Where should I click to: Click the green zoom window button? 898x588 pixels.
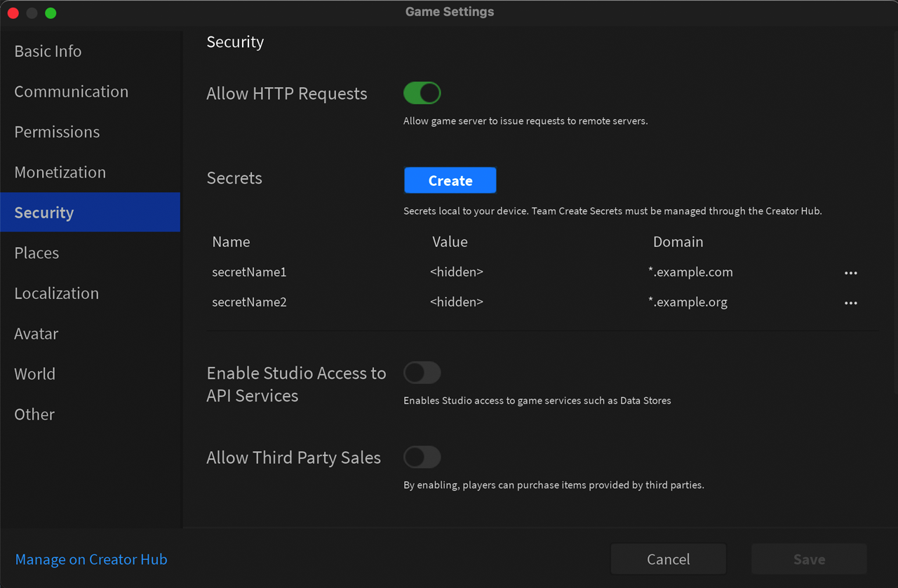(x=50, y=12)
